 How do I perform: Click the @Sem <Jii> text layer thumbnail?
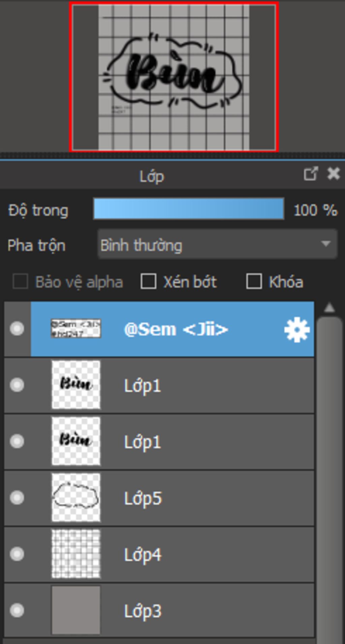[76, 329]
